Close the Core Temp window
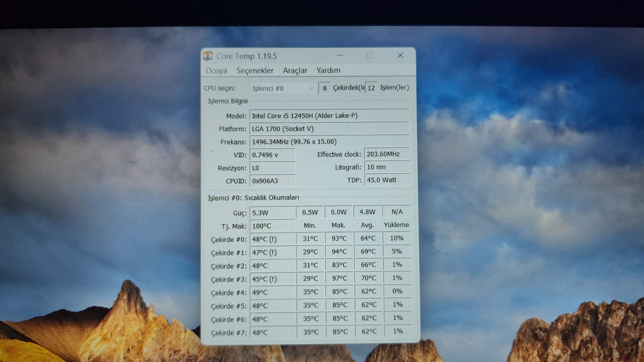The height and width of the screenshot is (362, 644). tap(400, 56)
